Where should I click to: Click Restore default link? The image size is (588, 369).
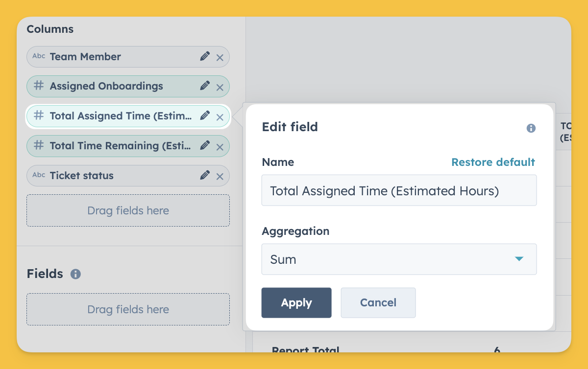coord(493,162)
